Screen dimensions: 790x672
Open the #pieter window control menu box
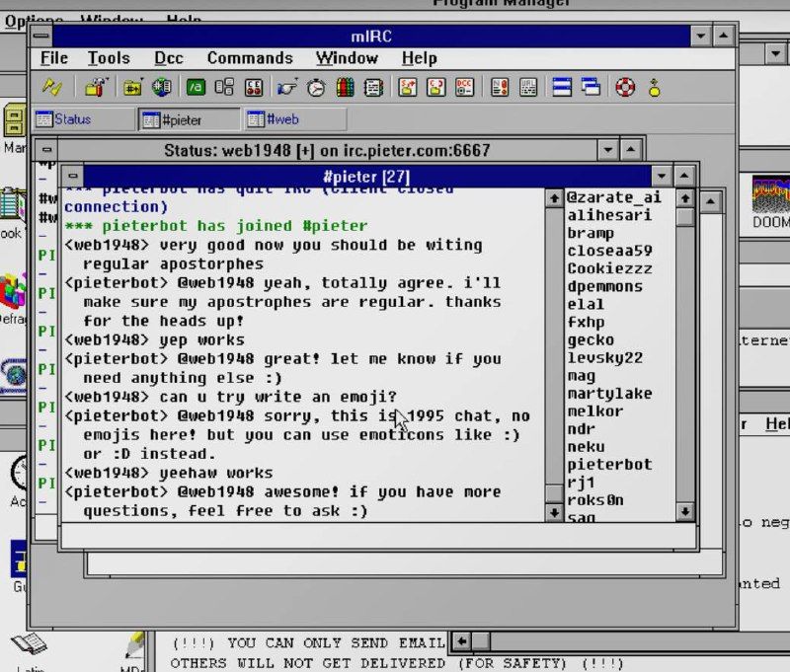[x=73, y=177]
